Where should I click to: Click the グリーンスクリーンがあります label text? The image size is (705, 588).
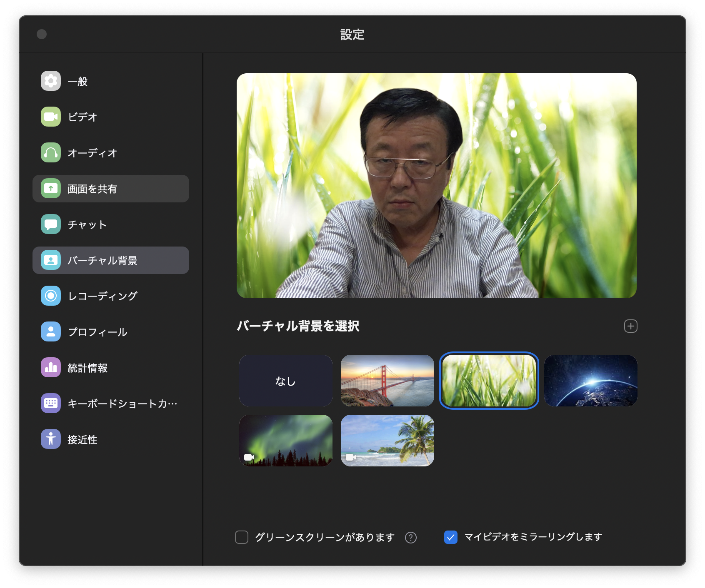325,537
